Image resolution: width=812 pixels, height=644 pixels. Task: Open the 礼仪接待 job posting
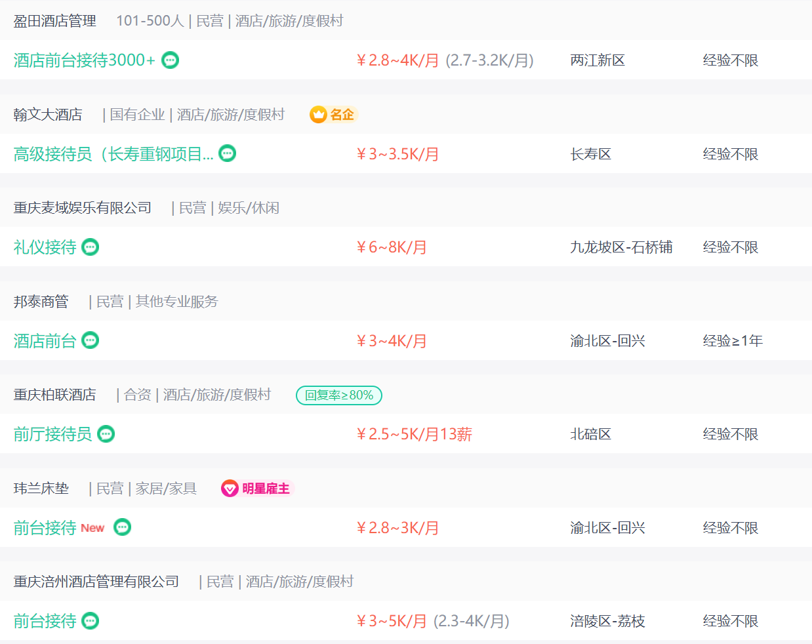45,247
